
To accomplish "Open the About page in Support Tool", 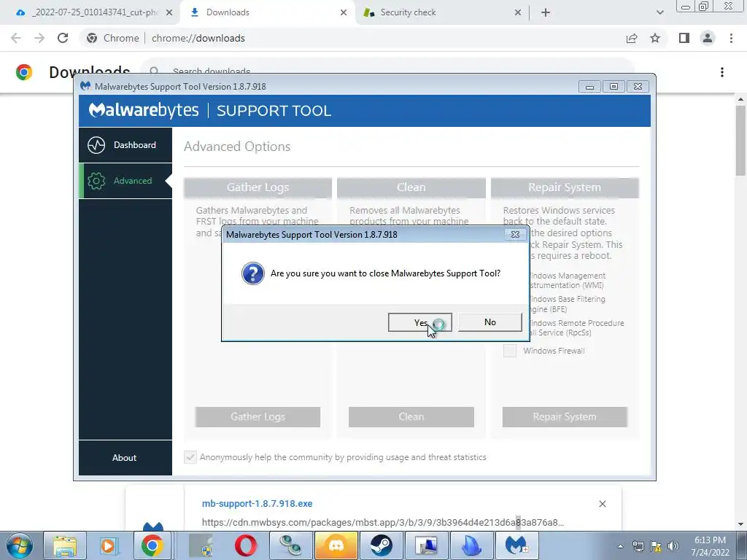I will [124, 458].
